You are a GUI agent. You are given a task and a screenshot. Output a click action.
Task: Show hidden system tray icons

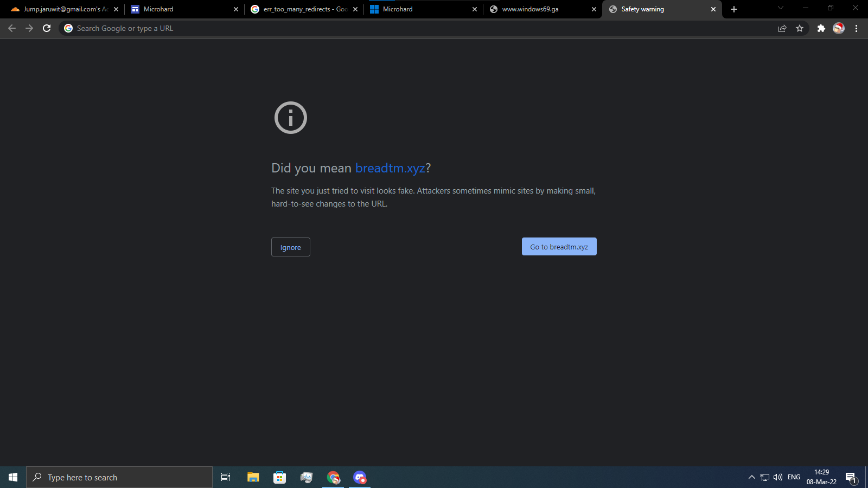tap(751, 477)
